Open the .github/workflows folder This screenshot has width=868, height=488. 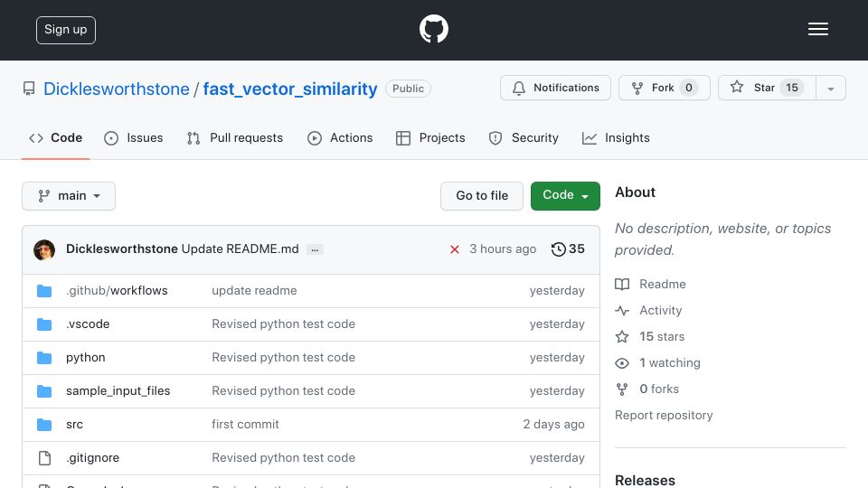coord(117,290)
